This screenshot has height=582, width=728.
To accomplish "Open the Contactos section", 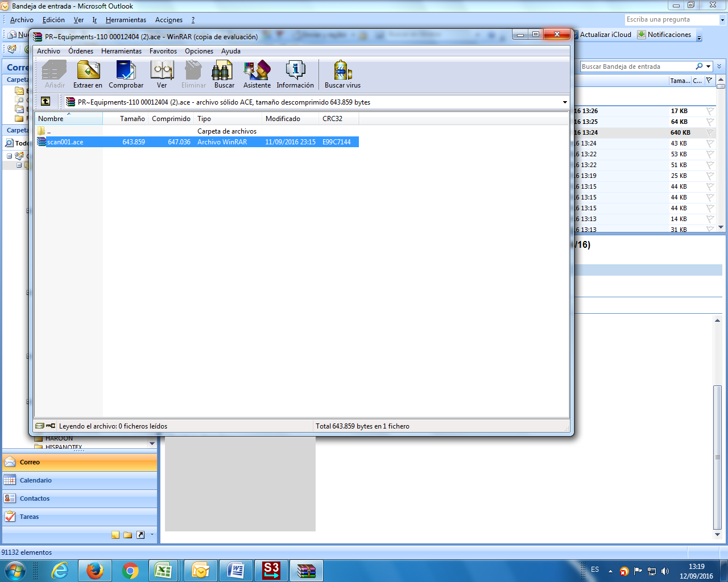I will (35, 498).
